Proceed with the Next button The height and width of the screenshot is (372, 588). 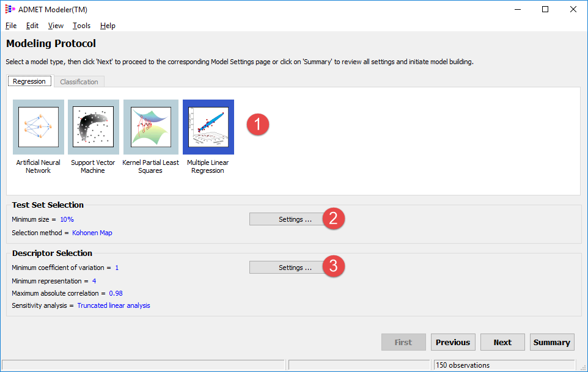[502, 342]
